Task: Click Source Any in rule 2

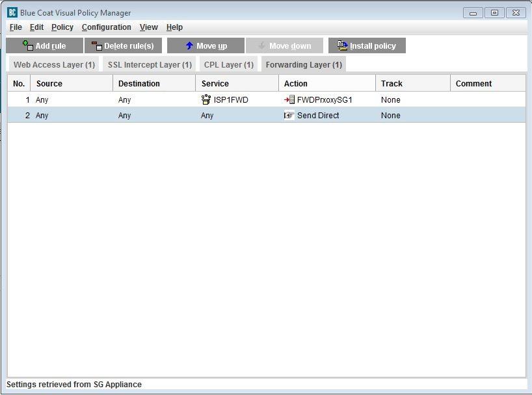Action: pos(42,115)
